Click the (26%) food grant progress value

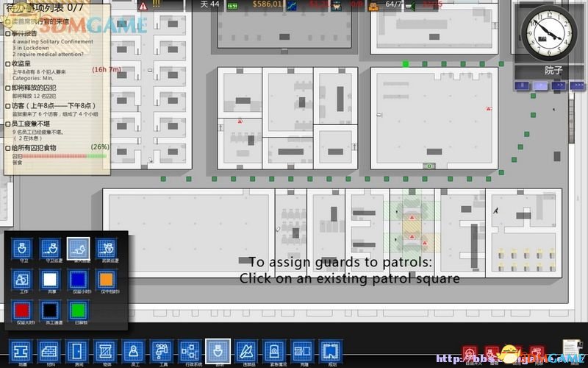click(100, 146)
